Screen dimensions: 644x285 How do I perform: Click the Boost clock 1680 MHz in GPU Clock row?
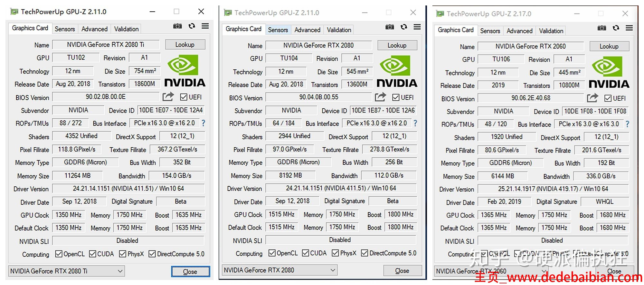coord(612,215)
